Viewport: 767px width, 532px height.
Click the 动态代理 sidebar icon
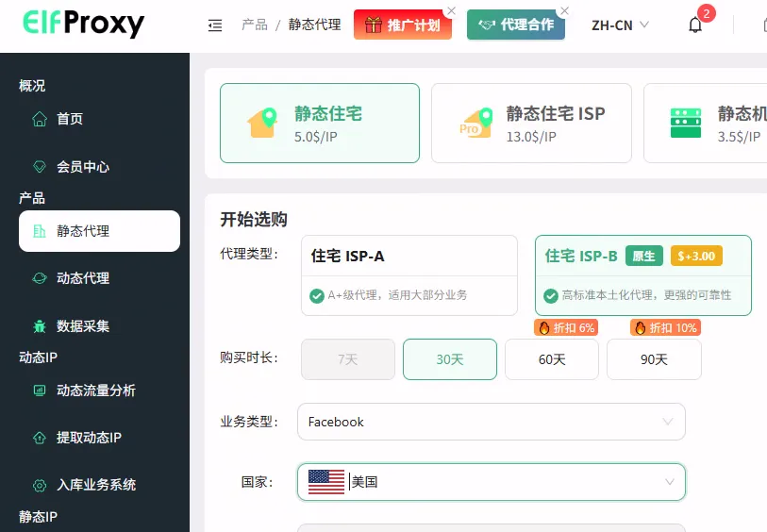click(40, 278)
